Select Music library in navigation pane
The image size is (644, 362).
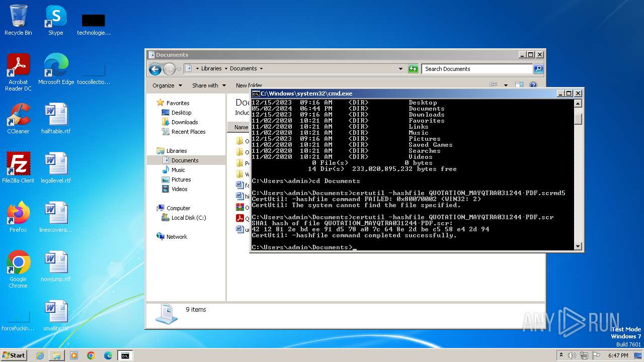[178, 170]
